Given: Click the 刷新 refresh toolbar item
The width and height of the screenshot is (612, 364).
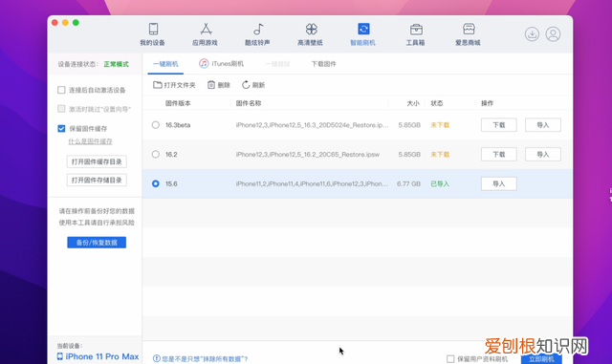Looking at the screenshot, I should 253,85.
